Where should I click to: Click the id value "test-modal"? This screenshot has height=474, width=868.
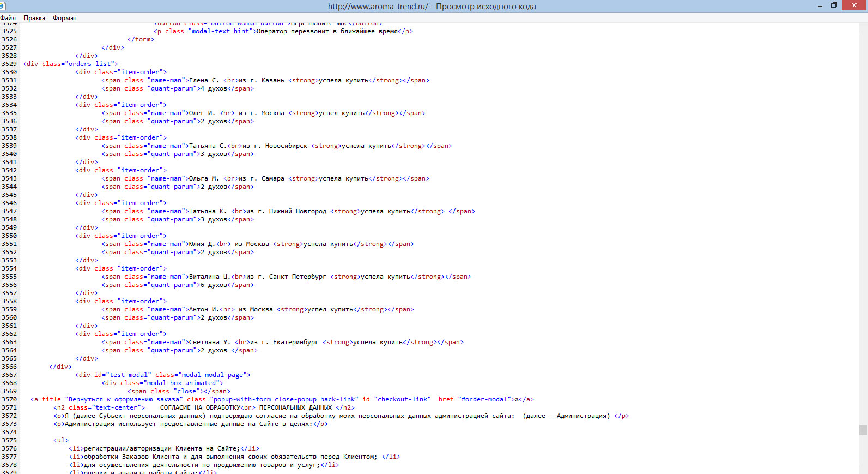tap(129, 375)
